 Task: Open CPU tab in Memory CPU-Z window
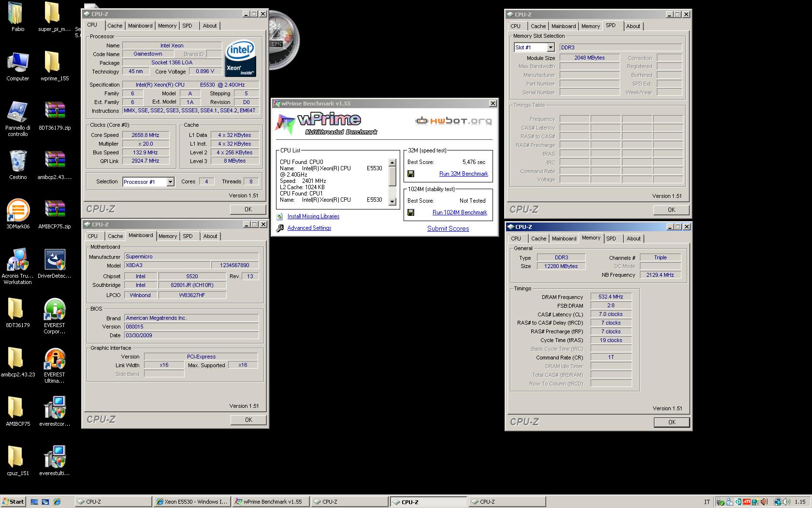coord(516,239)
